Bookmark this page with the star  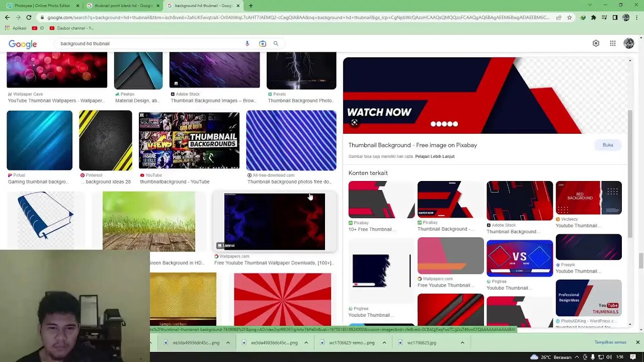(x=569, y=17)
